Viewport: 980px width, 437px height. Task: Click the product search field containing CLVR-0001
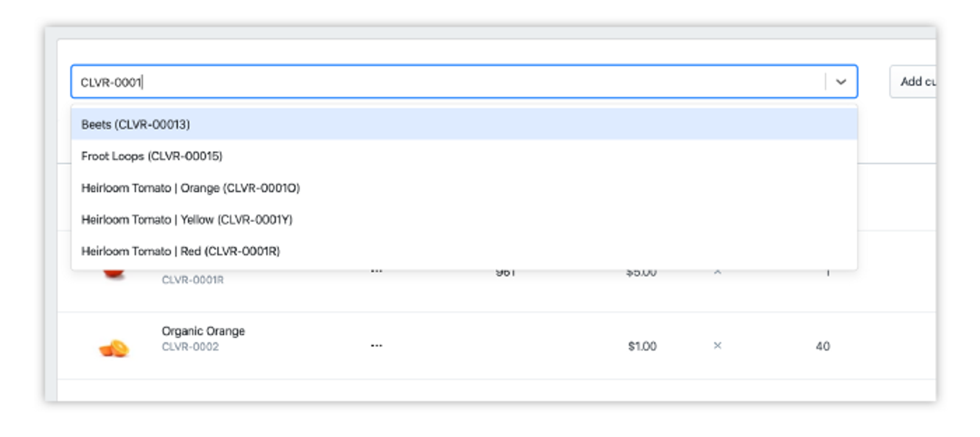pos(441,82)
